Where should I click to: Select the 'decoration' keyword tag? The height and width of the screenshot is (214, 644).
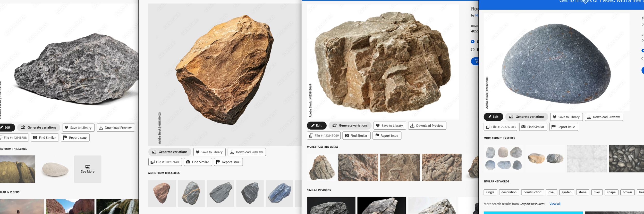click(x=509, y=192)
